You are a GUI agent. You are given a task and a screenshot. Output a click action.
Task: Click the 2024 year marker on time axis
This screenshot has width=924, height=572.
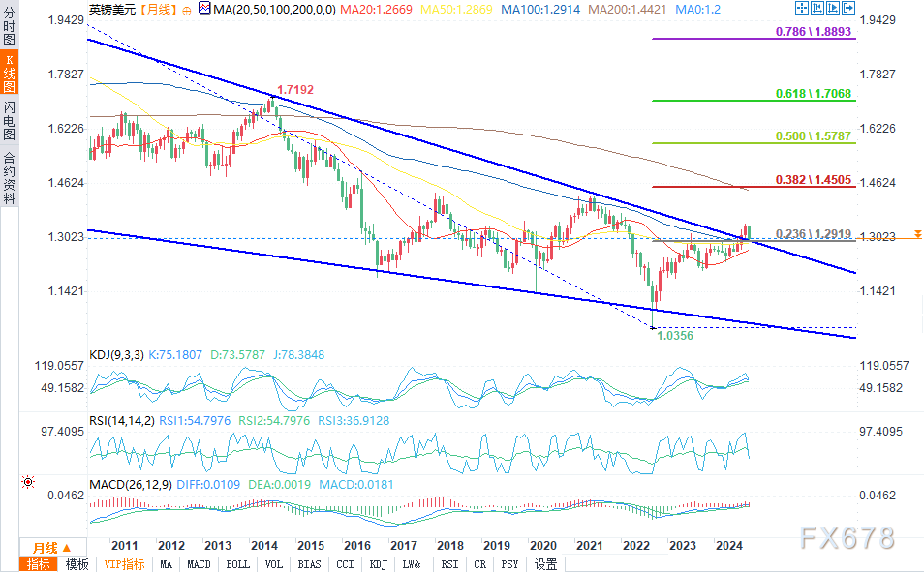(x=729, y=546)
